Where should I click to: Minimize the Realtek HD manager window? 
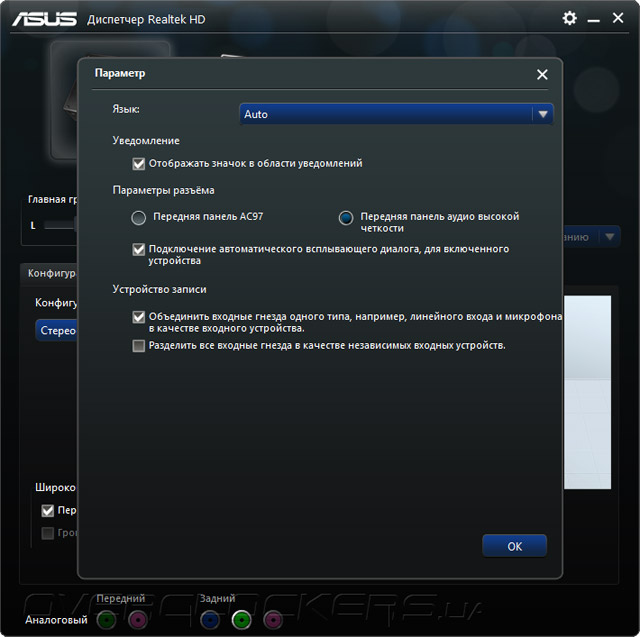(x=593, y=20)
